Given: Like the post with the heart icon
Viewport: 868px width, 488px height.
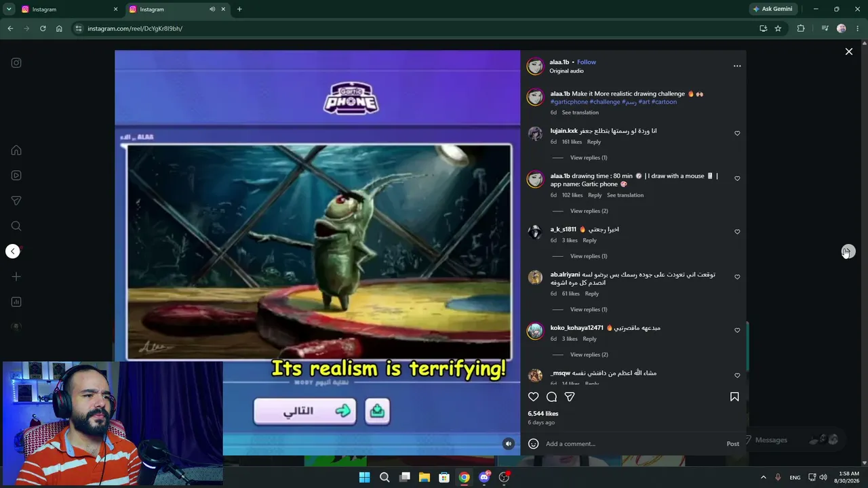Looking at the screenshot, I should 534,397.
